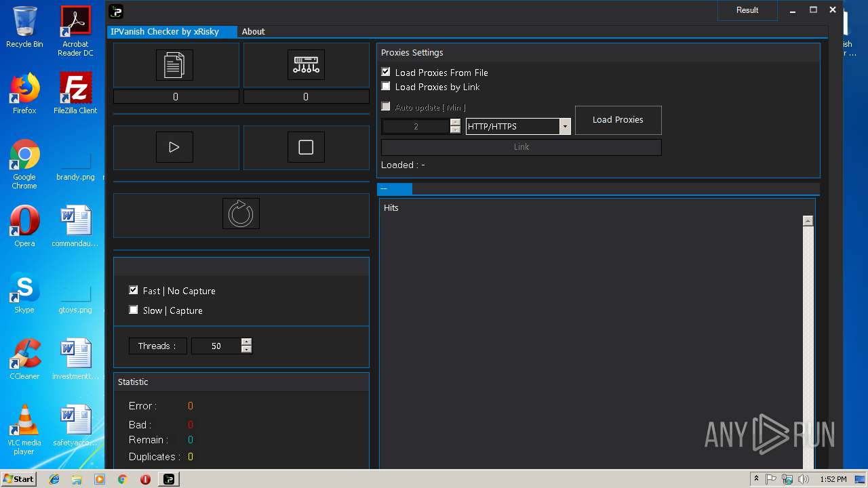This screenshot has width=868, height=488.
Task: Select gtoys.png file on desktop
Action: [x=75, y=298]
